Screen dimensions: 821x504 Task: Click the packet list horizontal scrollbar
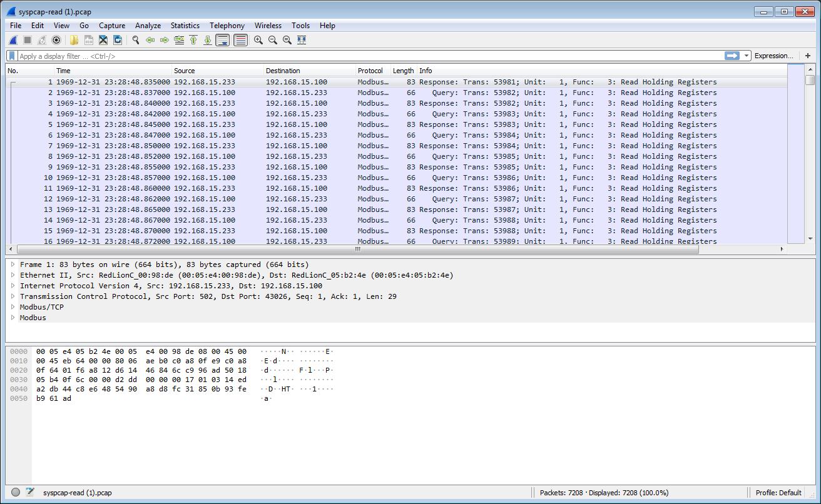pyautogui.click(x=357, y=249)
